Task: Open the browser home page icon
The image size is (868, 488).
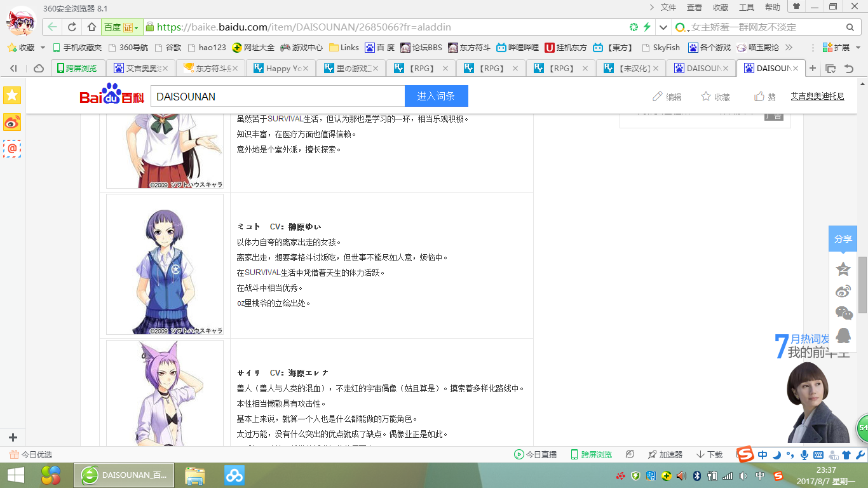Action: click(92, 27)
